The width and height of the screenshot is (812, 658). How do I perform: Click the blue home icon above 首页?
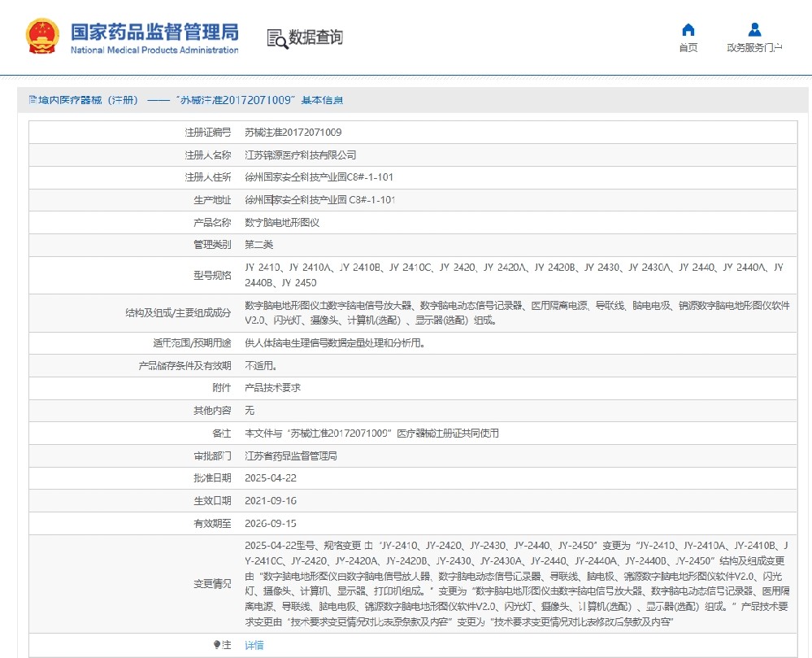(687, 29)
